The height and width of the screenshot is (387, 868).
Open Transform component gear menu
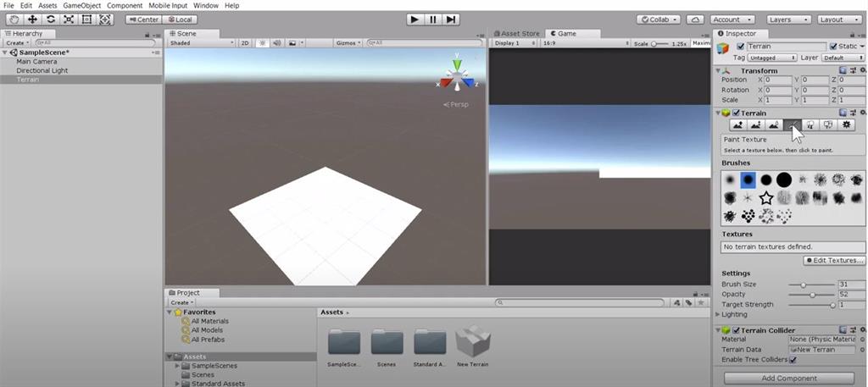point(861,71)
